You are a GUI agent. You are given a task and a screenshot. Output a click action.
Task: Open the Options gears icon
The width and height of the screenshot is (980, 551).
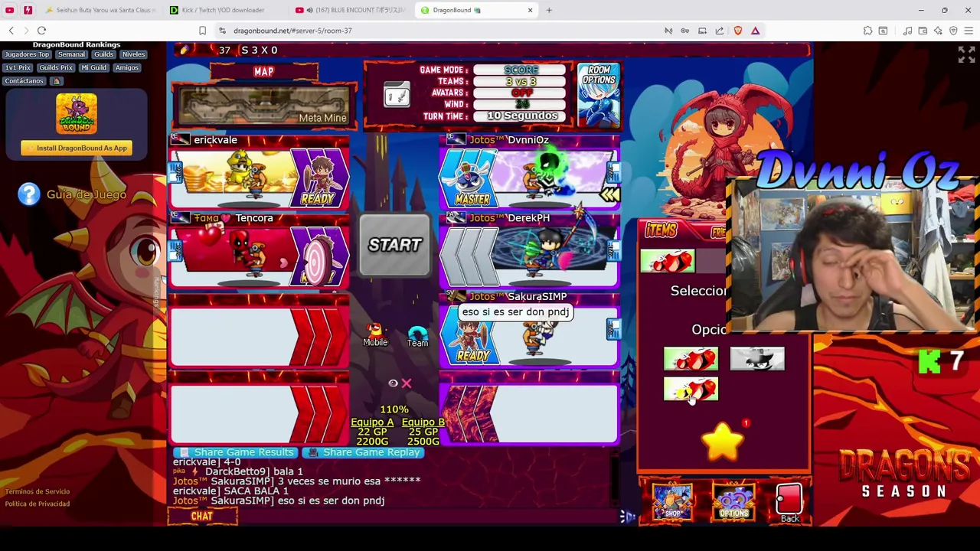coord(733,502)
